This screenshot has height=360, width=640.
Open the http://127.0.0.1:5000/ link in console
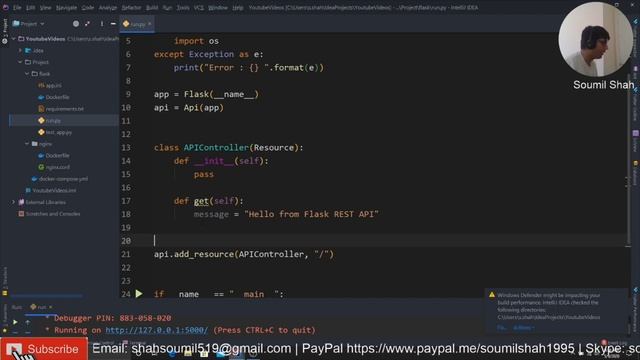pos(157,330)
